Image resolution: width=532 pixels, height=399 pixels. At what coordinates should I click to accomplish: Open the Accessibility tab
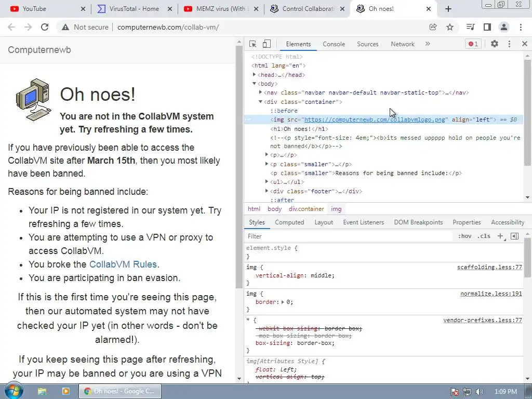508,222
